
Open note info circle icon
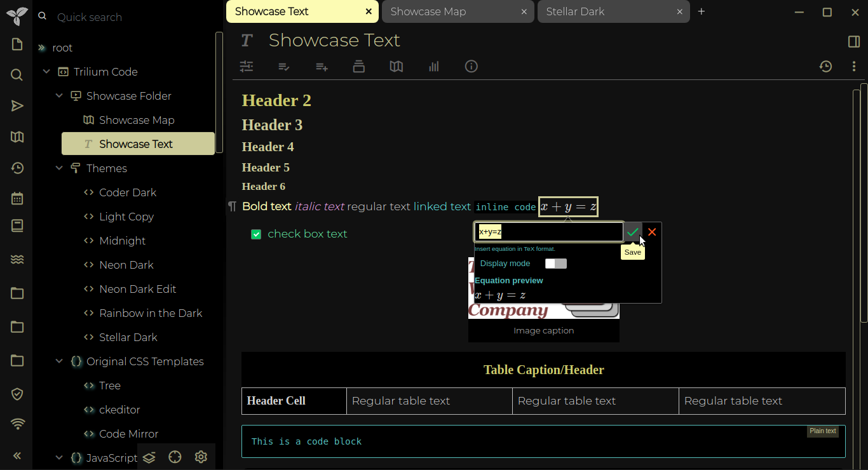471,66
